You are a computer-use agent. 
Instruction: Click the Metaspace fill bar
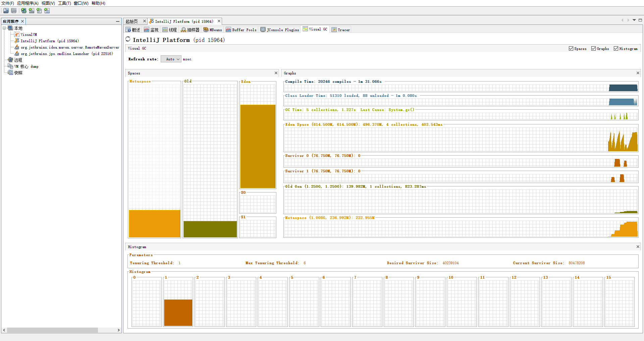[x=154, y=224]
